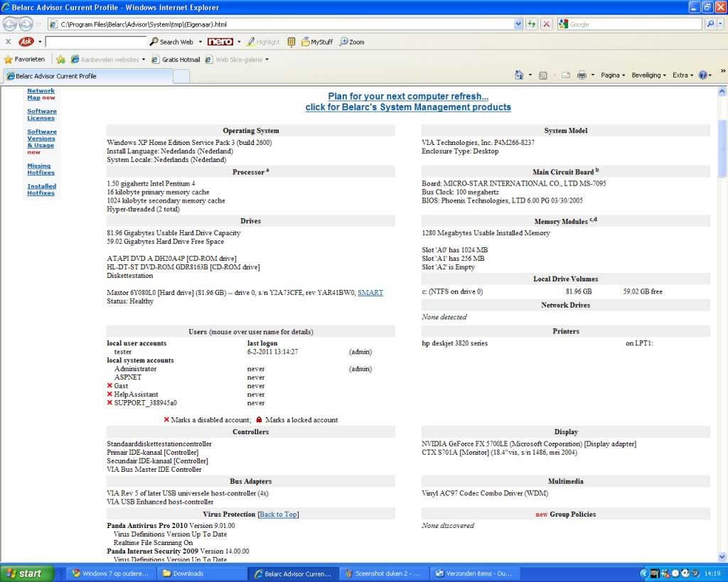728x582 pixels.
Task: Switch to Windows 7 op oudere taskbar item
Action: click(110, 573)
